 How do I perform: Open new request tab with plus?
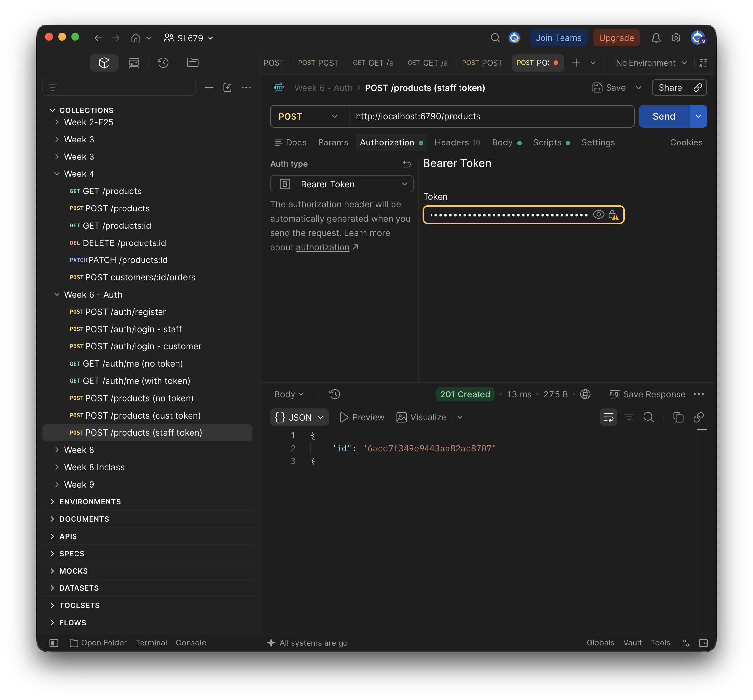[x=576, y=63]
